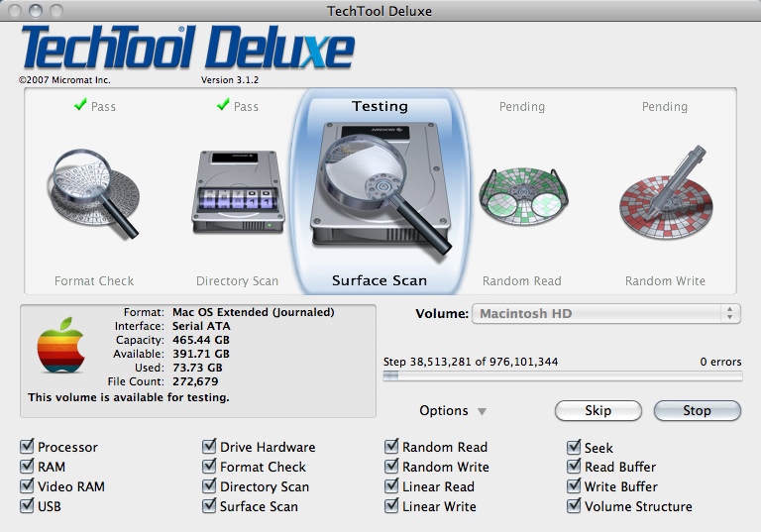Disable the Read Buffer checkbox
Screen dimensions: 761x532
tap(574, 467)
